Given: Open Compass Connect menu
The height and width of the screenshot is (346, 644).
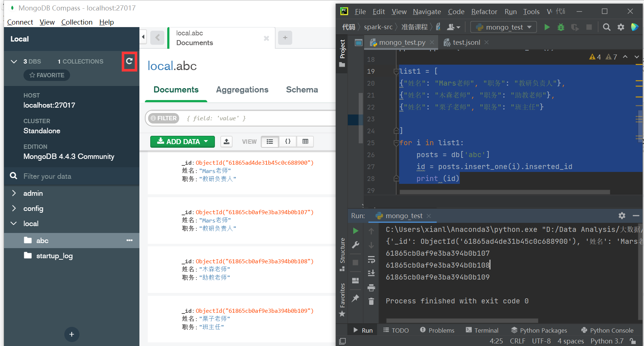Looking at the screenshot, I should [20, 22].
